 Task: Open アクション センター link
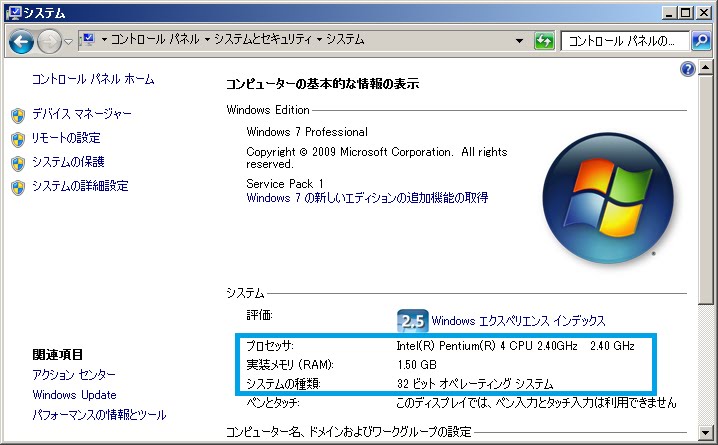click(x=74, y=374)
